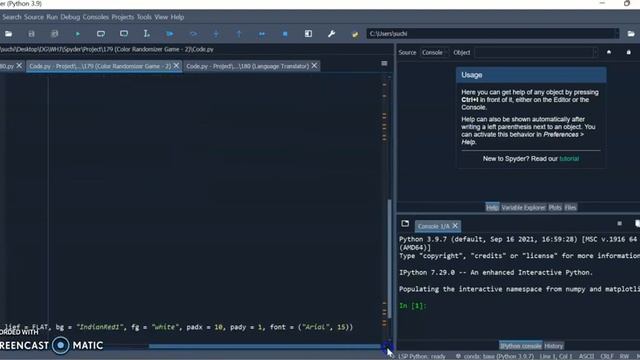The width and height of the screenshot is (640, 360).
Task: Start debugging the file
Action: click(x=170, y=34)
